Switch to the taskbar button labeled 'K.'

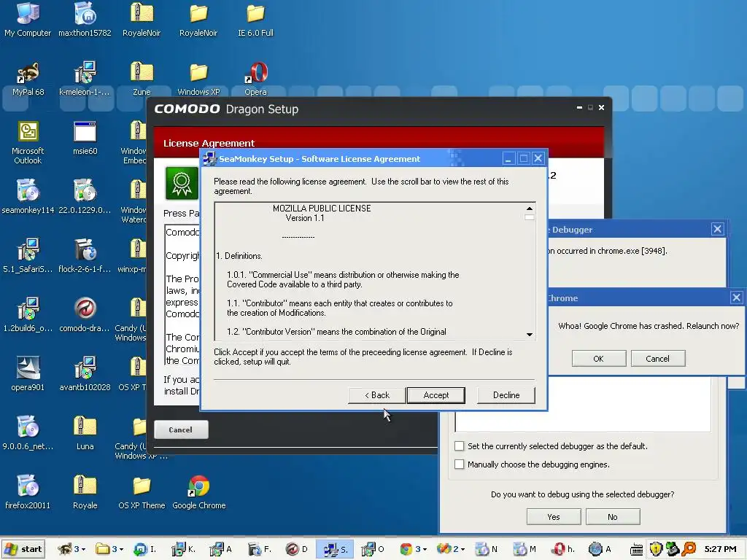point(184,549)
